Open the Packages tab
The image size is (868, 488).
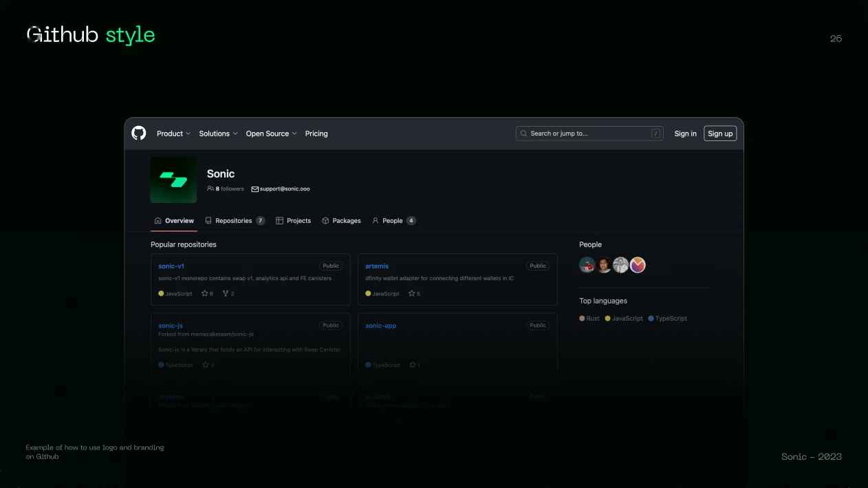point(341,221)
